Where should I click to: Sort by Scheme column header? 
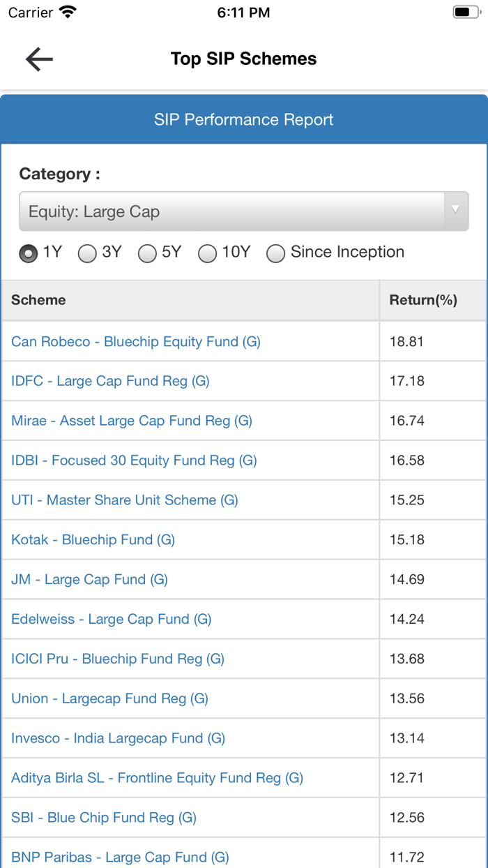point(38,300)
